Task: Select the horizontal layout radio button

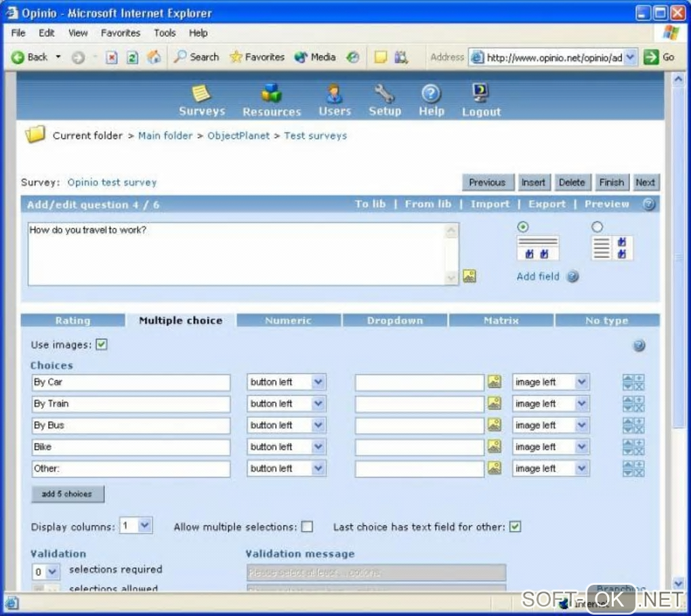Action: pos(523,227)
